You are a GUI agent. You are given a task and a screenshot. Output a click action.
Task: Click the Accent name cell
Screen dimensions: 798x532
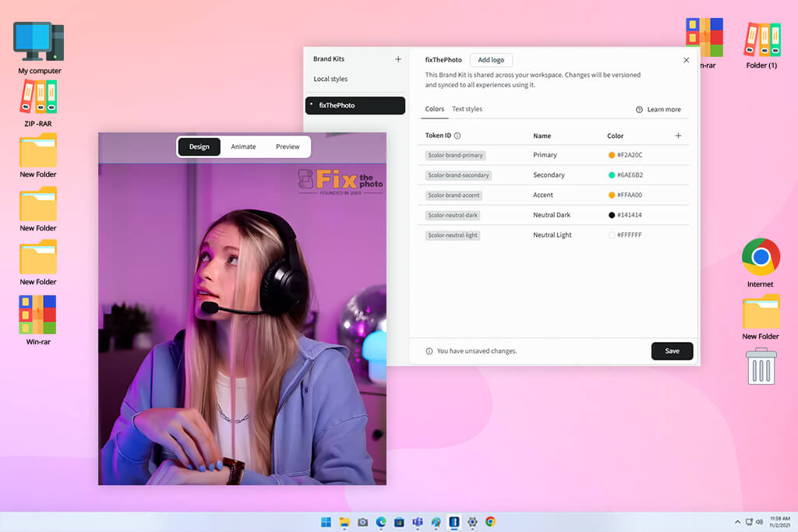click(543, 195)
